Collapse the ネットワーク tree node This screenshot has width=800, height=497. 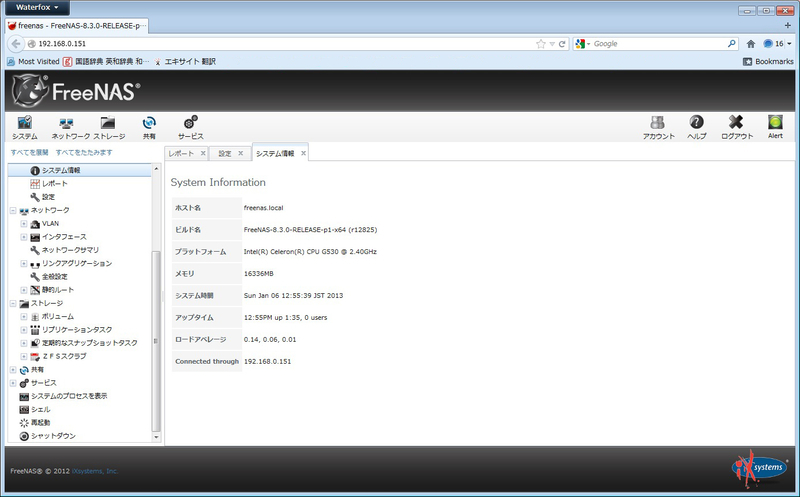13,210
